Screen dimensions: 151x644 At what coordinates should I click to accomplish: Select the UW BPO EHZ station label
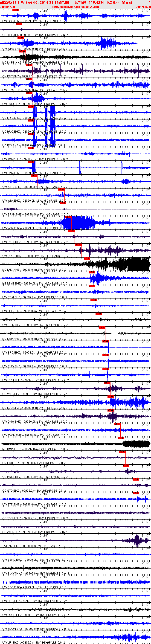click(x=34, y=587)
